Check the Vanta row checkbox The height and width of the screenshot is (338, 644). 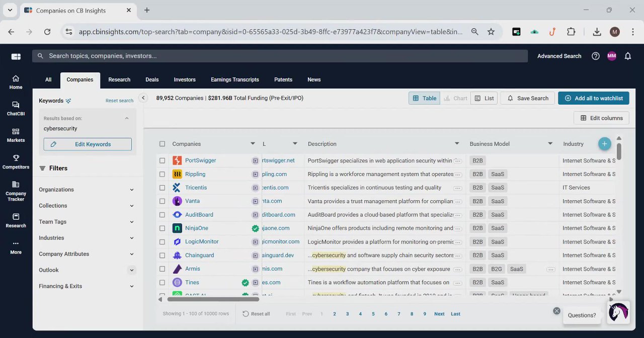(x=162, y=201)
